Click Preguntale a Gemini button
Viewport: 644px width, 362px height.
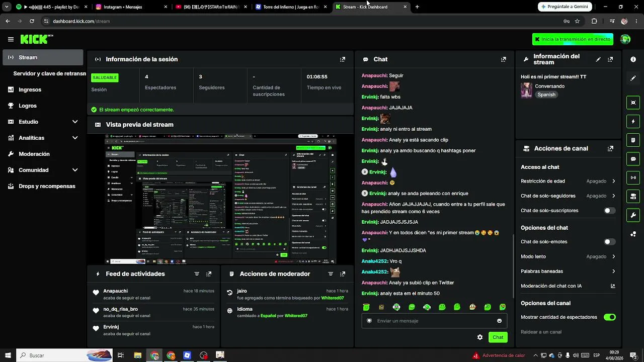[563, 7]
